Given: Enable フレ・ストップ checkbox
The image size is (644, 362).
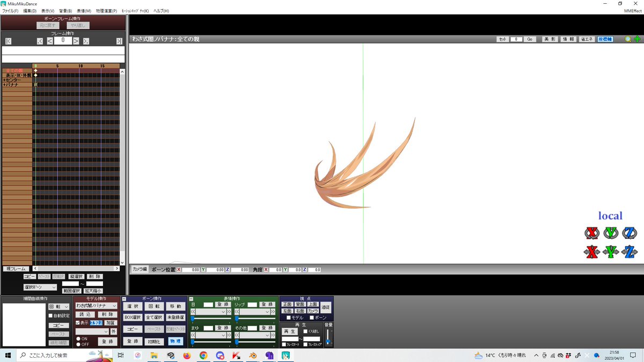Looking at the screenshot, I should click(x=305, y=344).
